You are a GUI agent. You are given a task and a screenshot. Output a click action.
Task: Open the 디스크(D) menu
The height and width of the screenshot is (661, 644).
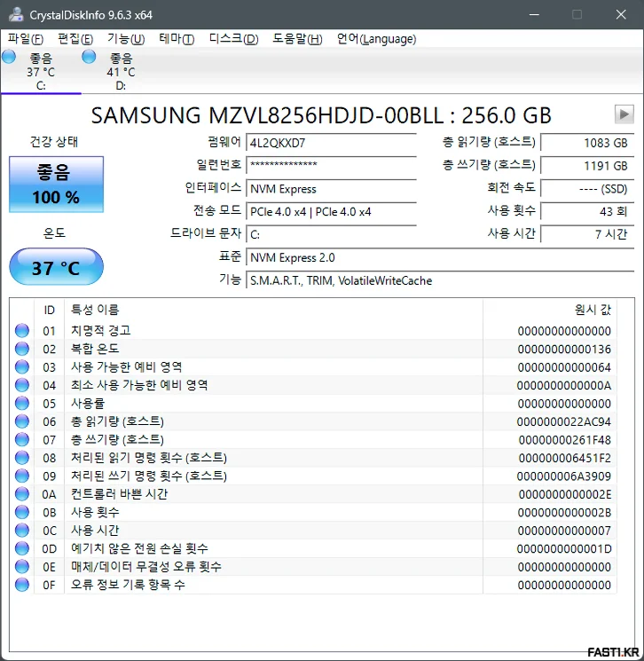coord(233,39)
